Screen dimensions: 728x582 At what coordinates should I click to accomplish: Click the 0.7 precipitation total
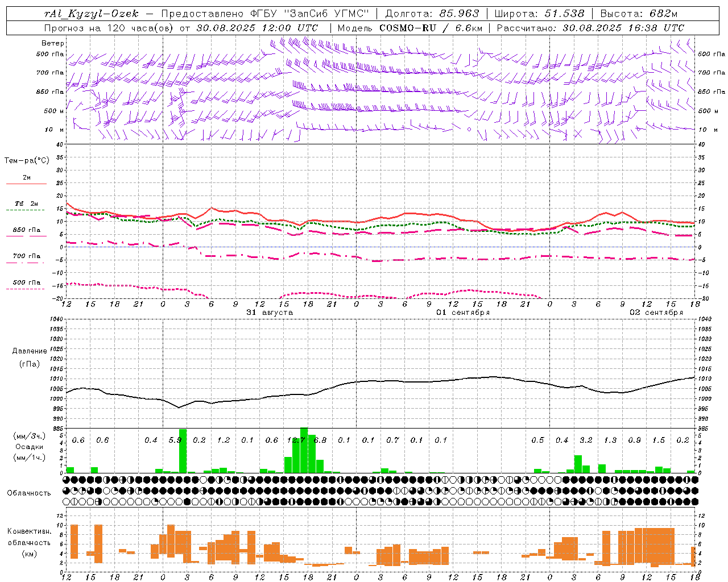click(393, 440)
